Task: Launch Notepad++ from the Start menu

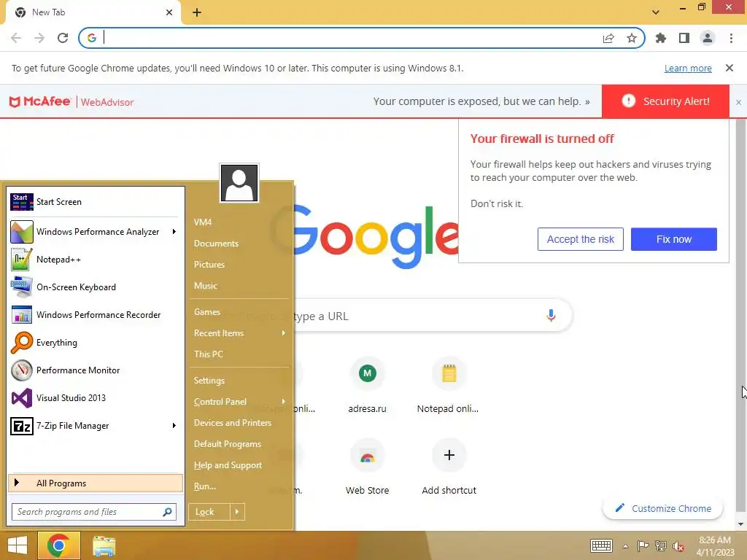Action: (x=96, y=260)
